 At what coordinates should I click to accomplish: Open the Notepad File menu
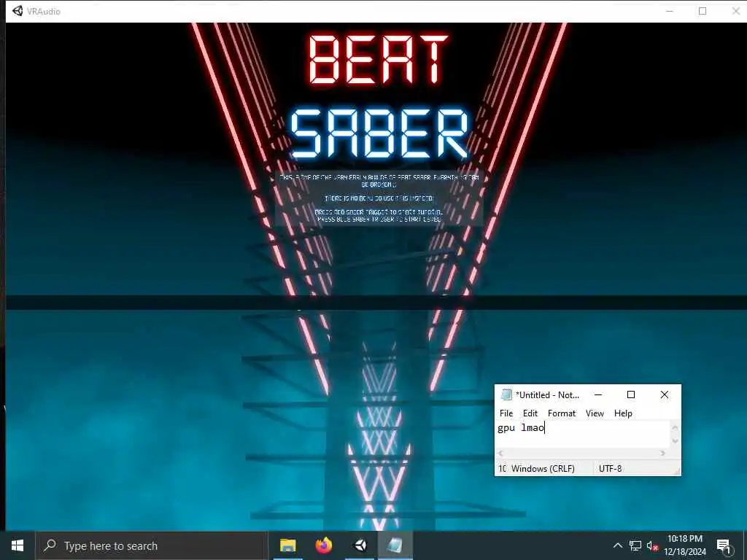click(x=506, y=413)
